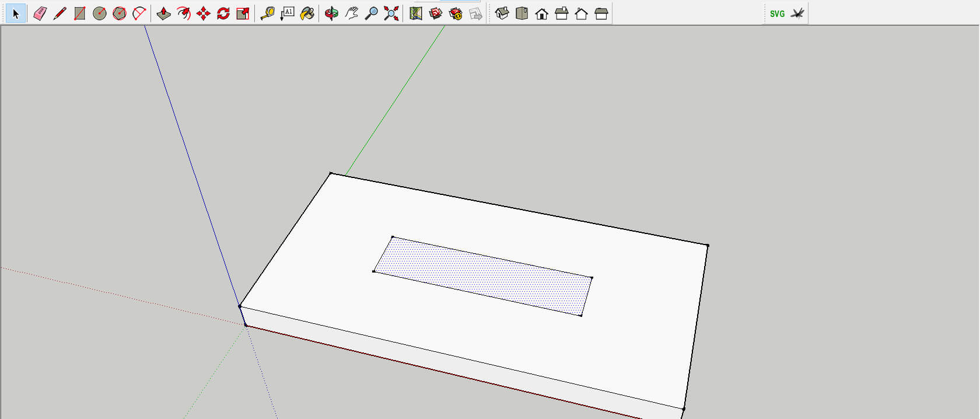Viewport: 980px width, 419px height.
Task: Open the Paint Bucket tool
Action: (x=307, y=13)
